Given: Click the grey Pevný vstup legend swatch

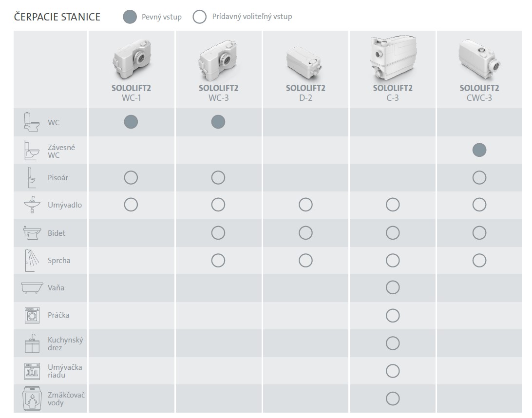Looking at the screenshot, I should coord(130,17).
